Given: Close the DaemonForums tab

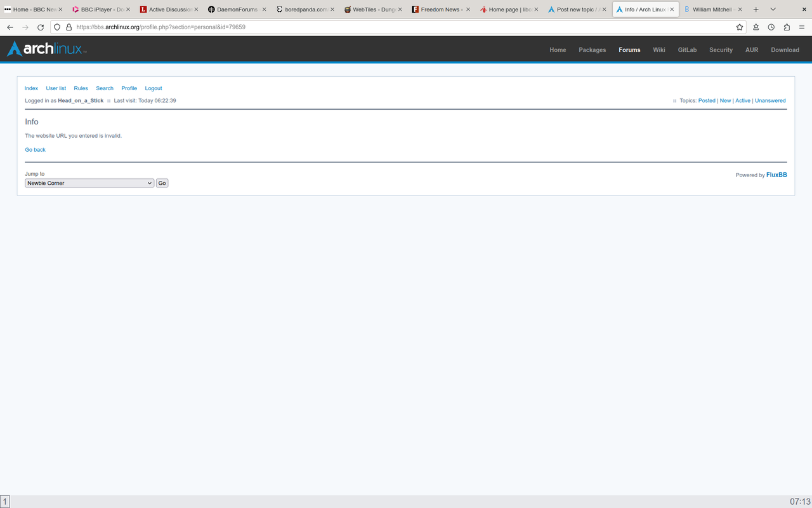Looking at the screenshot, I should (263, 10).
